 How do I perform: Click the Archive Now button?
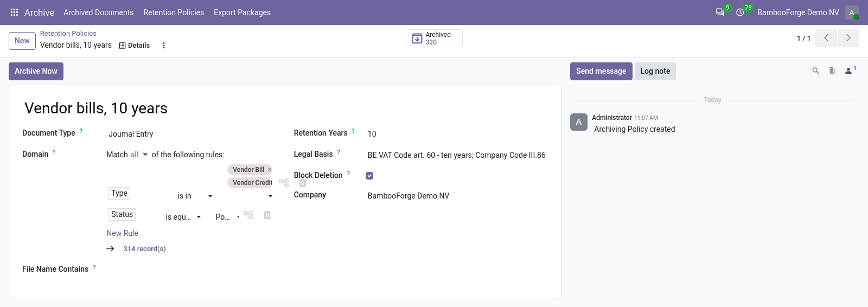pos(36,71)
